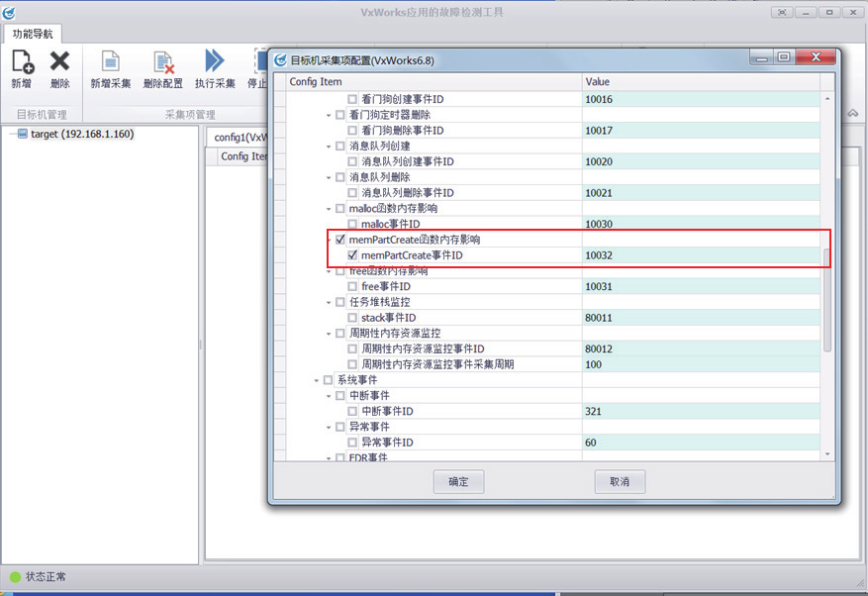Screen dimensions: 868x596
Task: Click the 确定 button
Action: (x=458, y=482)
